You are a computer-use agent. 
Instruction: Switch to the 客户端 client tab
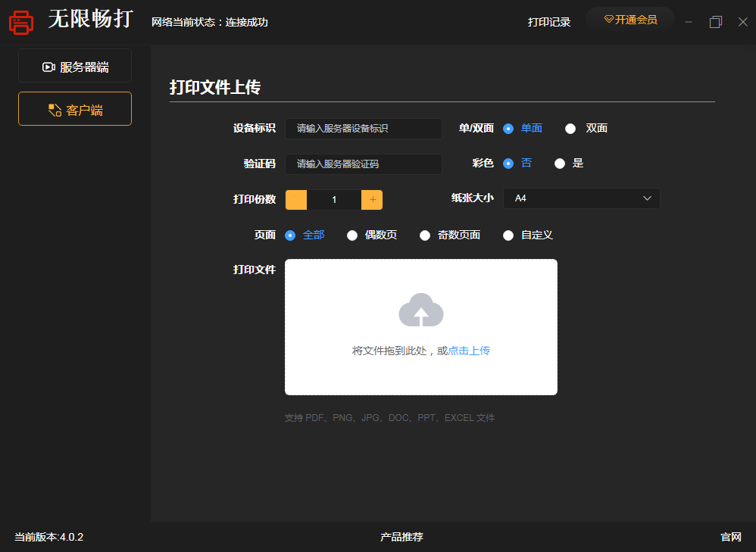pyautogui.click(x=75, y=110)
